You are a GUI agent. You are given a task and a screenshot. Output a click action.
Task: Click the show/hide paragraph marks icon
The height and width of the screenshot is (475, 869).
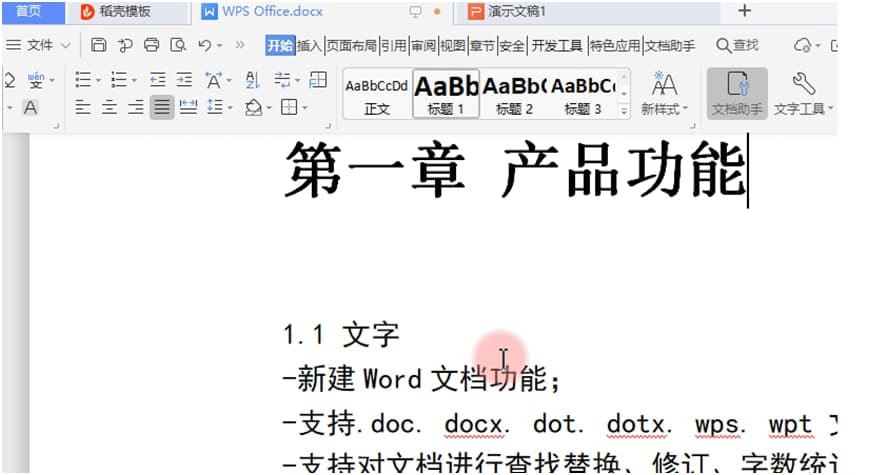tap(283, 80)
